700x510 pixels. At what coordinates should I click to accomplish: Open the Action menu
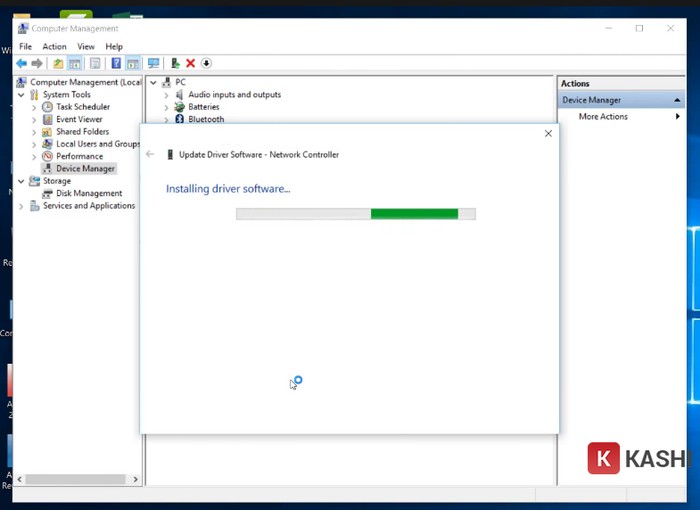pos(54,46)
